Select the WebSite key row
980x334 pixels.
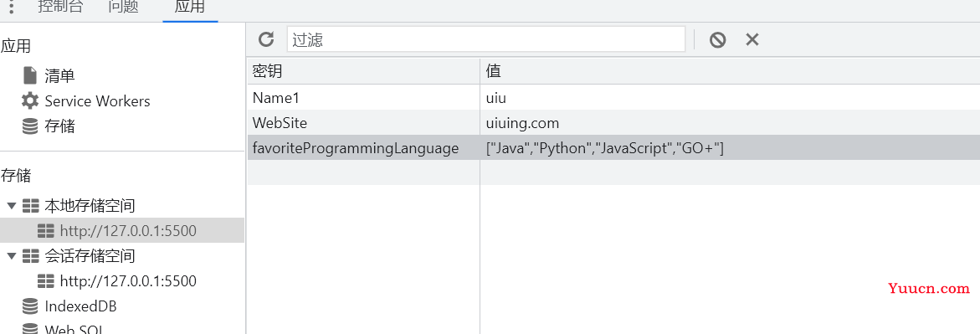coord(613,122)
